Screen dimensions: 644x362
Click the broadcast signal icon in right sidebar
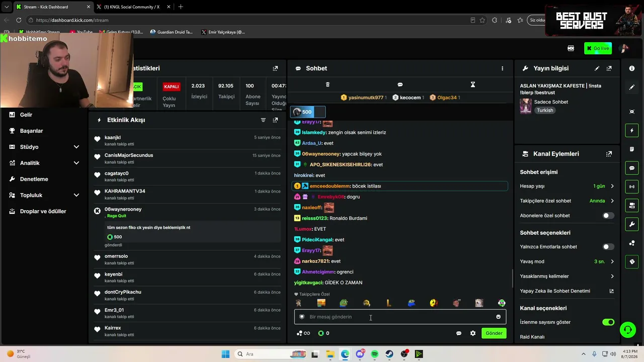tap(632, 187)
